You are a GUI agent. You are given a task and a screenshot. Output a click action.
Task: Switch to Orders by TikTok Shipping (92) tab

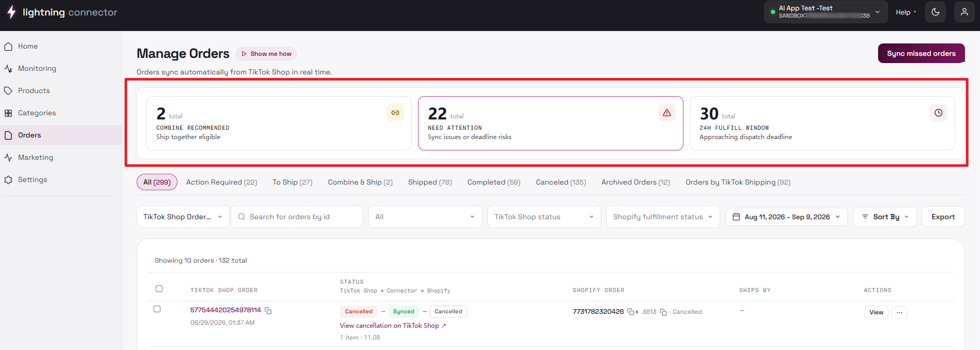738,182
